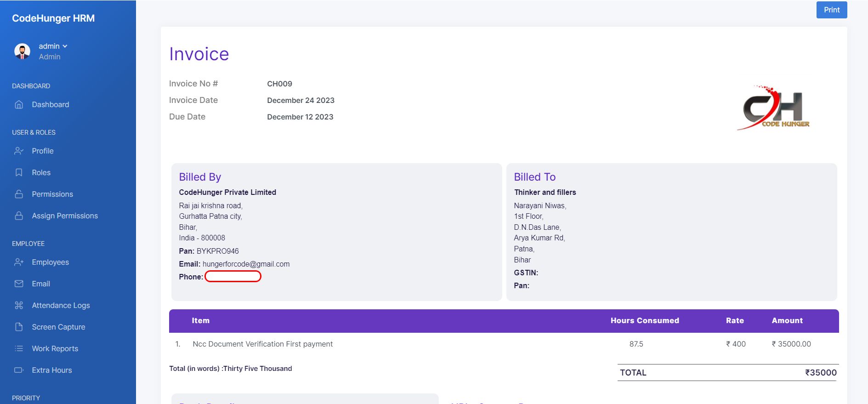The width and height of the screenshot is (868, 404).
Task: Select the Assign Permissions menu entry
Action: click(x=65, y=216)
